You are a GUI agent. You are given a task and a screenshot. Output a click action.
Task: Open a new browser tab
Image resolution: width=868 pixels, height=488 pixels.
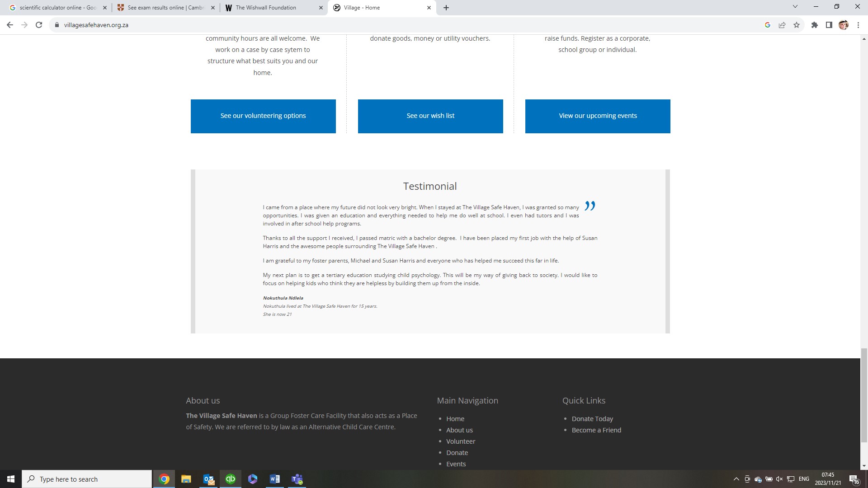(446, 8)
